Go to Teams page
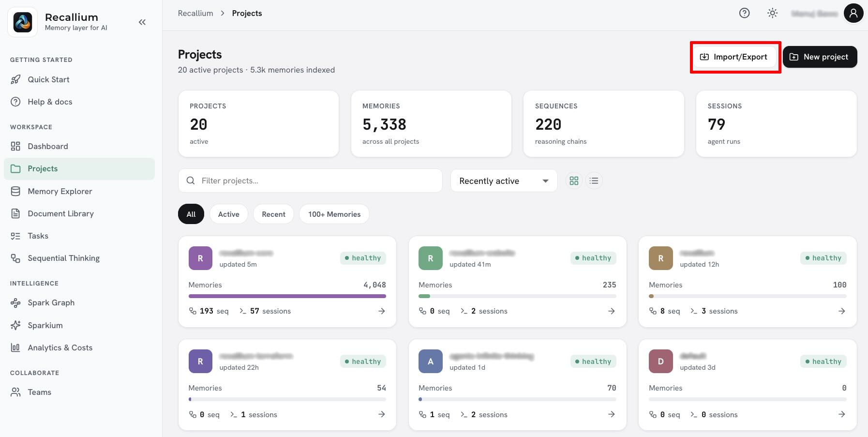Viewport: 868px width, 437px height. (79, 392)
